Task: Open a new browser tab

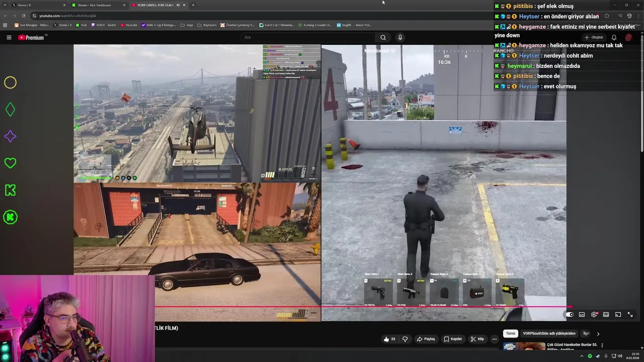Action: pos(193,5)
